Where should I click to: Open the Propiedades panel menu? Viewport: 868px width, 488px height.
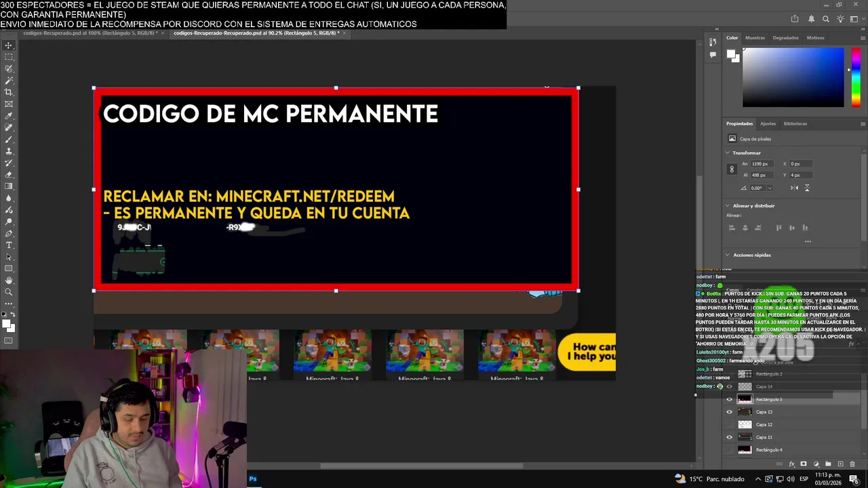tap(863, 124)
